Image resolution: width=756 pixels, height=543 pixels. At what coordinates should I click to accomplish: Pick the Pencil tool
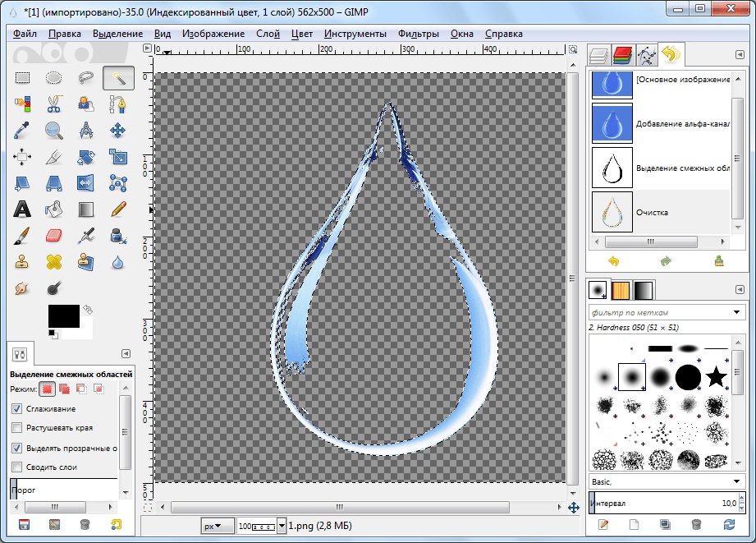[x=118, y=209]
